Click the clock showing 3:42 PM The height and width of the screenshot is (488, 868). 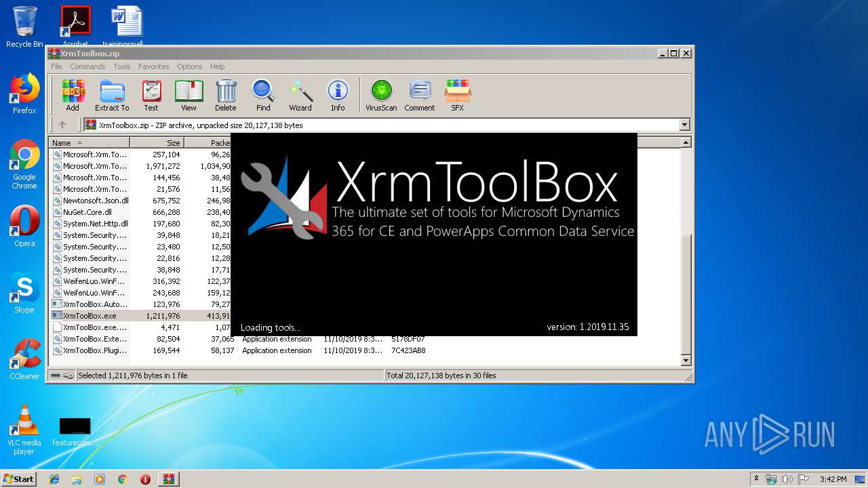(x=833, y=479)
